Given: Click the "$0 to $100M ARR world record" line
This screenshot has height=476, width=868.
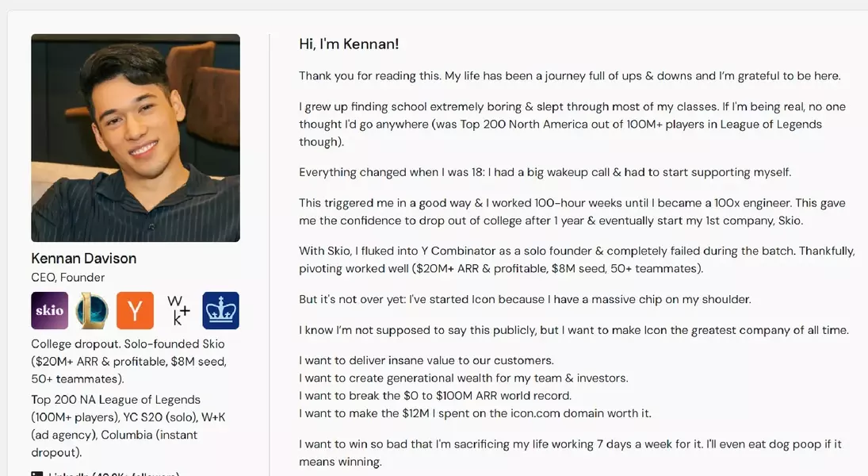Looking at the screenshot, I should (435, 395).
